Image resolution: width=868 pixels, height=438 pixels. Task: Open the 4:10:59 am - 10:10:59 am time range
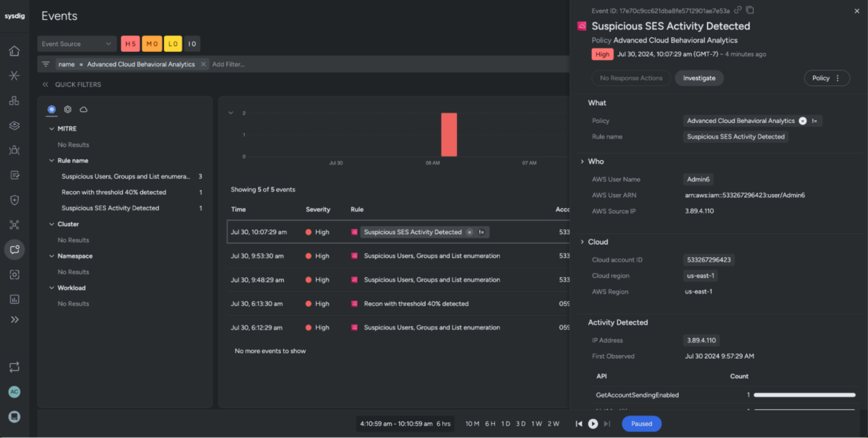(x=405, y=424)
